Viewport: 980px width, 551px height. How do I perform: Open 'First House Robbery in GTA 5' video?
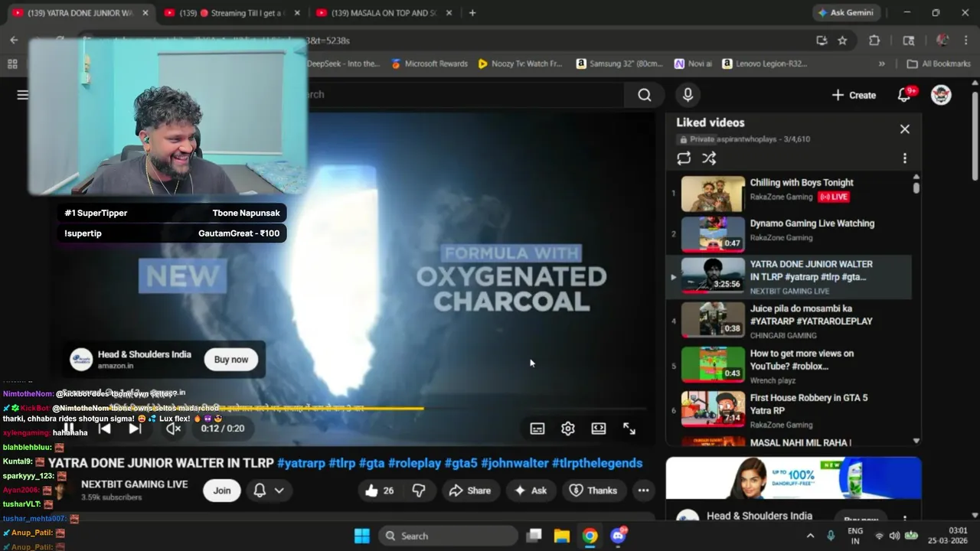point(789,410)
